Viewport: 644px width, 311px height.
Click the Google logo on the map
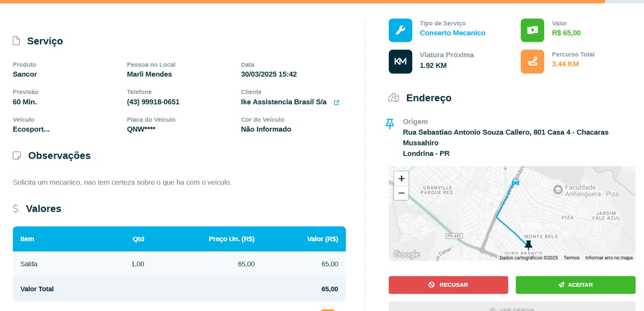406,254
